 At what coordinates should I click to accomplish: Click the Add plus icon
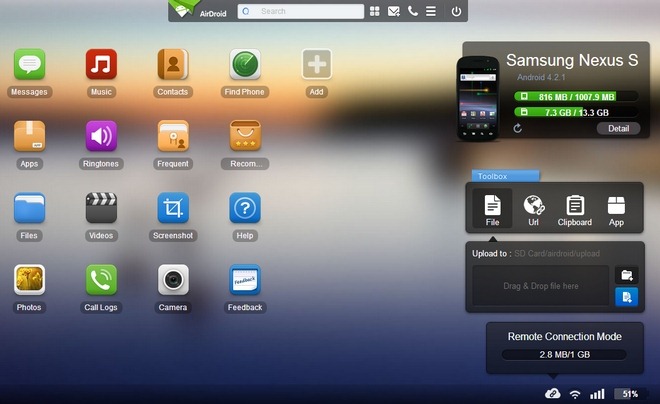point(317,64)
